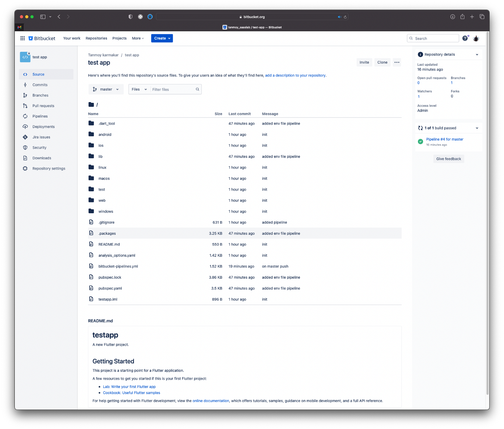Open the More menu in navigation

(x=138, y=38)
